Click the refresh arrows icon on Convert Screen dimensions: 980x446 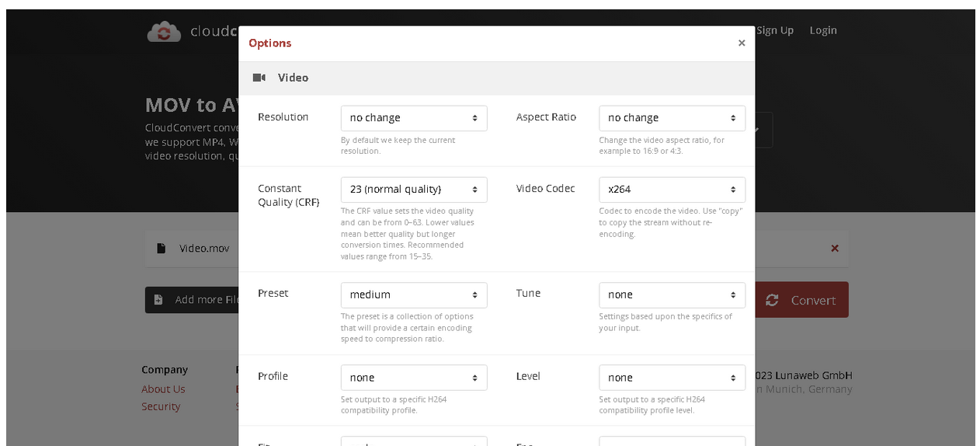(771, 300)
